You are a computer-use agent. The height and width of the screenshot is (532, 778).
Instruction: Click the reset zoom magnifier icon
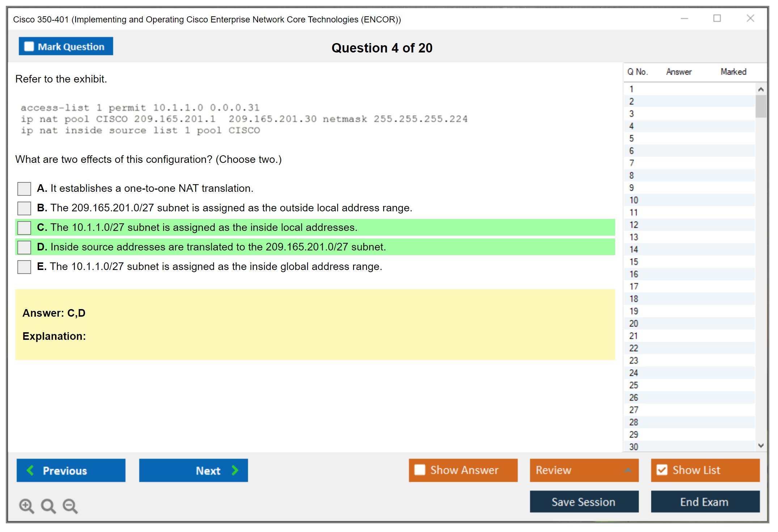[x=48, y=506]
